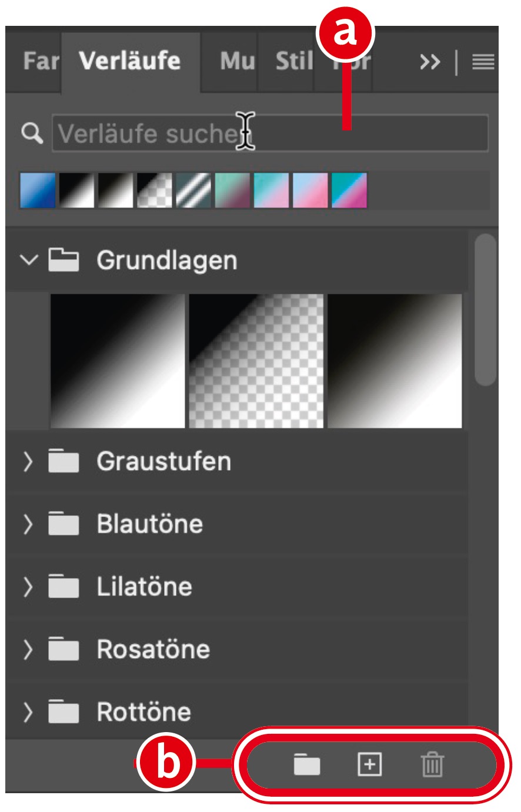
Task: Select the black-to-white gradient in Grundlagen
Action: point(118,361)
